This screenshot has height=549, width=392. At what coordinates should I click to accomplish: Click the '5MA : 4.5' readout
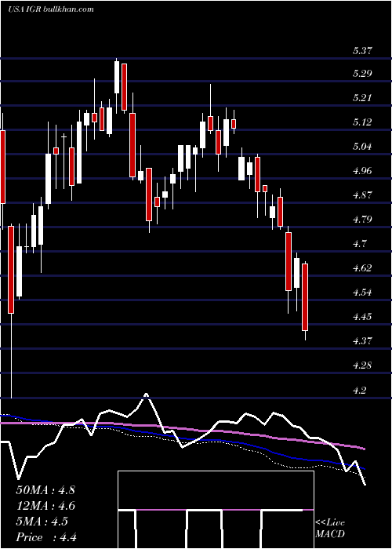(x=42, y=522)
